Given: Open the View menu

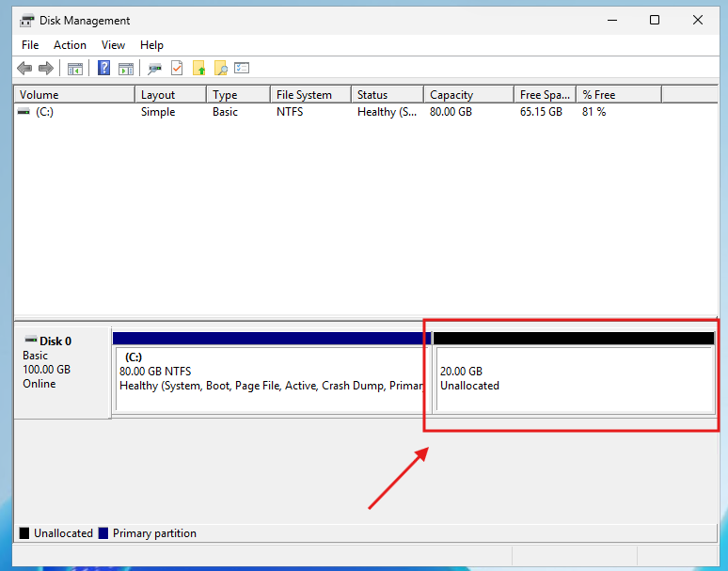Looking at the screenshot, I should point(113,45).
